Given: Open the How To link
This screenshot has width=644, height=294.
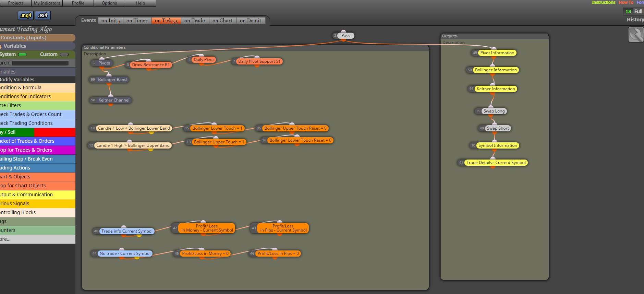Looking at the screenshot, I should pos(626,2).
